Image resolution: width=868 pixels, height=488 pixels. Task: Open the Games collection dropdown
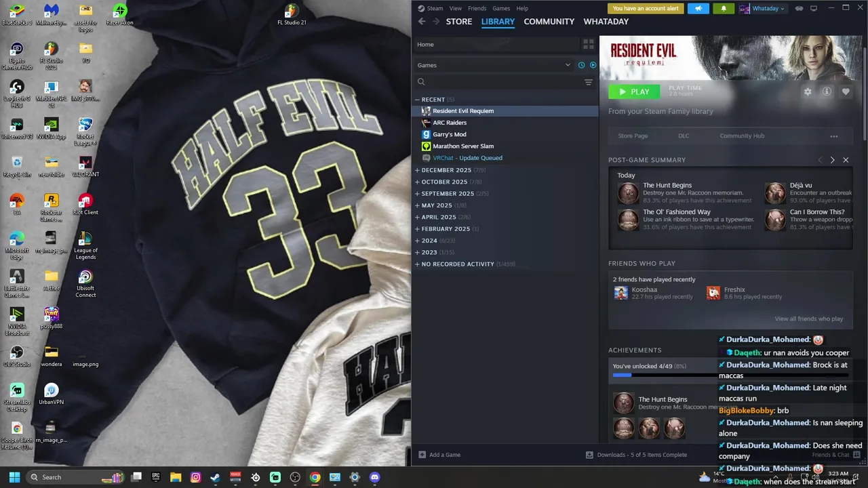click(494, 65)
